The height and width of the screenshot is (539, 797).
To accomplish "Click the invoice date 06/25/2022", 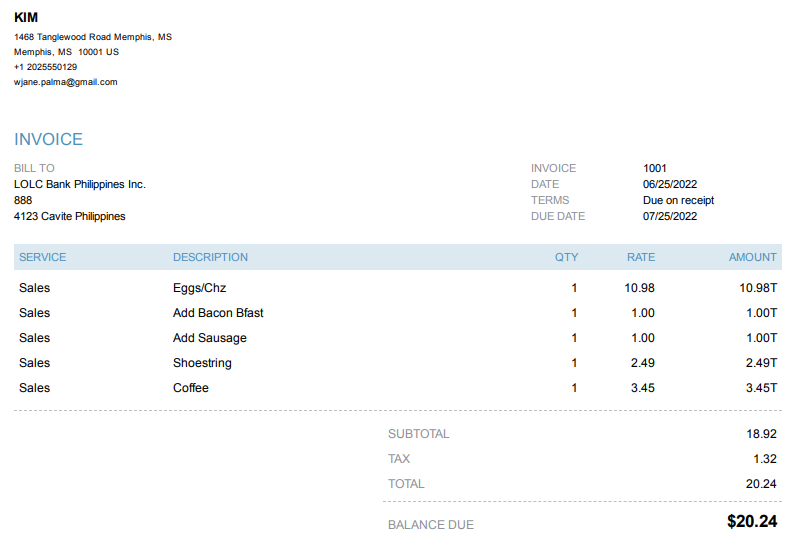I will [670, 184].
